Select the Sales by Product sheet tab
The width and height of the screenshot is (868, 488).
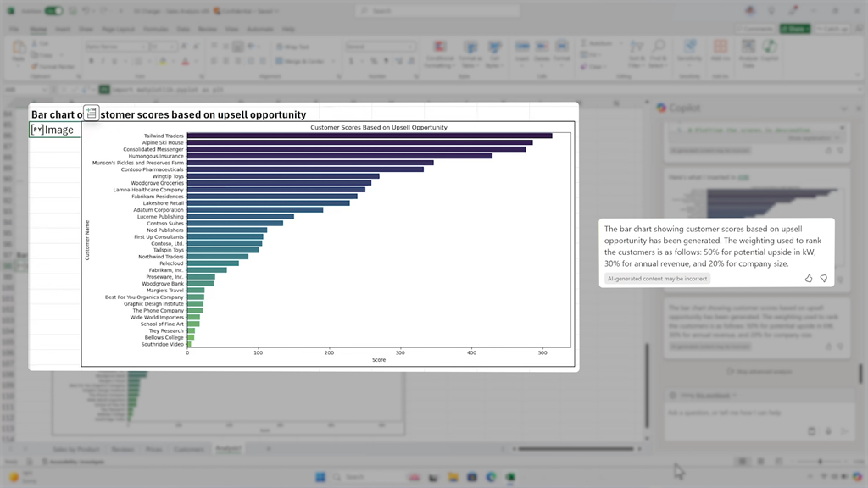(71, 448)
